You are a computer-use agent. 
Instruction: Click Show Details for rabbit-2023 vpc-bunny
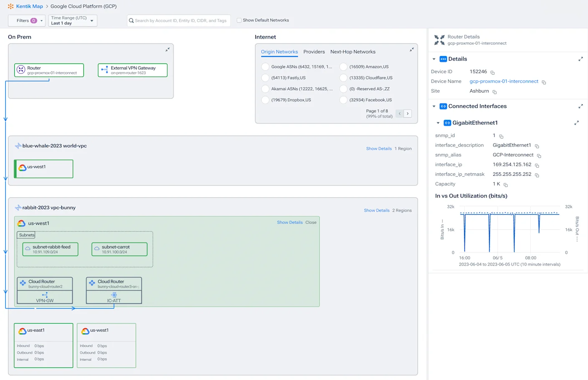[376, 210]
